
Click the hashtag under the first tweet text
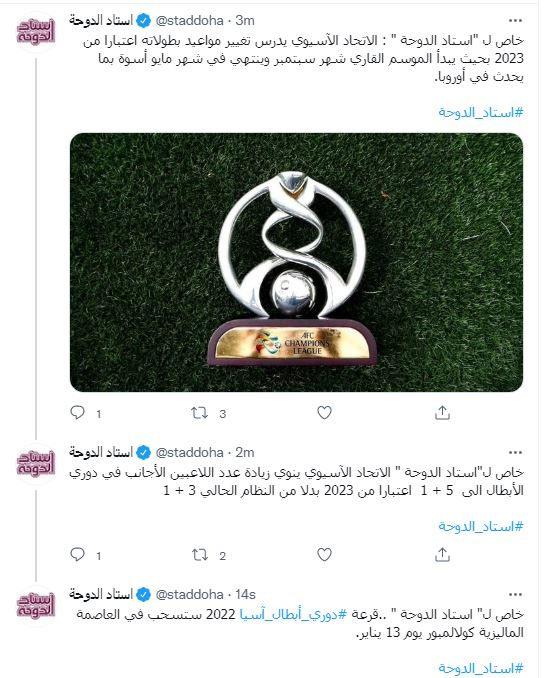click(480, 112)
